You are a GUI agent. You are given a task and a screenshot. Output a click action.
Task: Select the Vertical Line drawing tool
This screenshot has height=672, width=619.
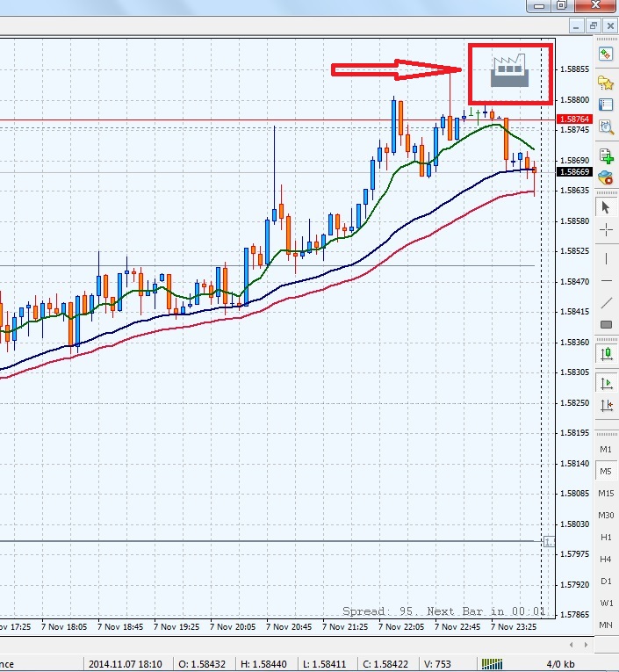[606, 258]
